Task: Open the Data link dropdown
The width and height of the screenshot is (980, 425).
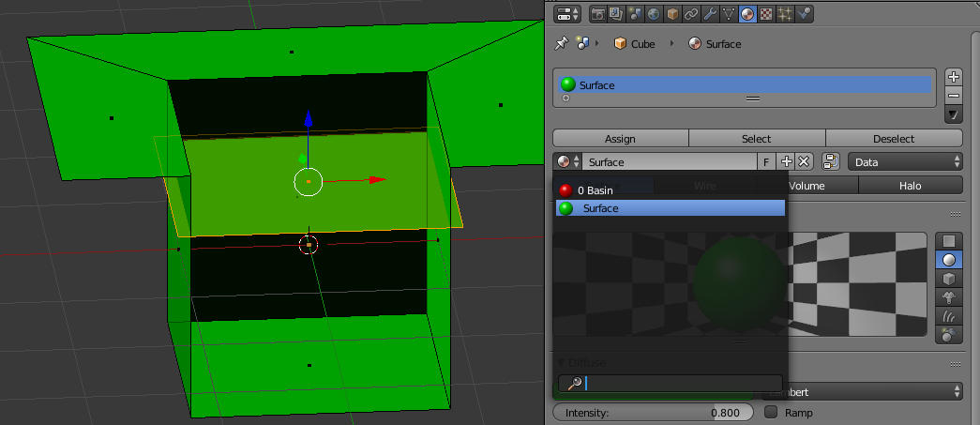Action: [x=905, y=162]
